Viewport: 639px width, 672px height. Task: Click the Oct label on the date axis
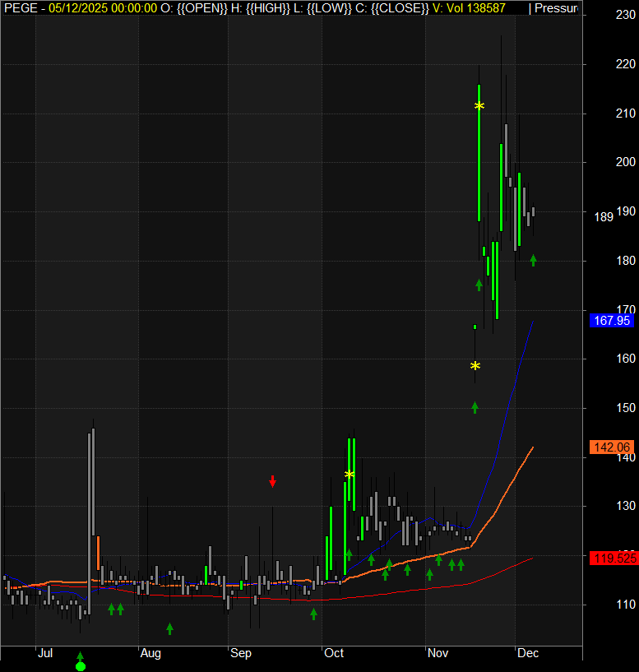pyautogui.click(x=334, y=653)
